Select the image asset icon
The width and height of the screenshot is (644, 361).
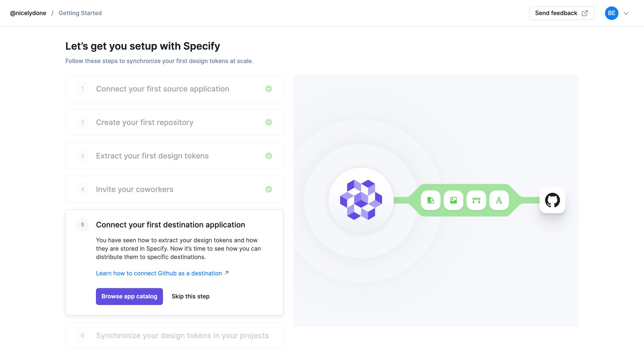(453, 200)
